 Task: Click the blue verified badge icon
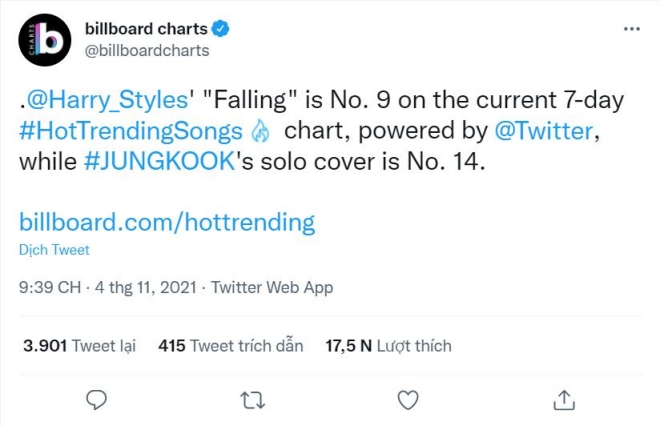click(220, 29)
